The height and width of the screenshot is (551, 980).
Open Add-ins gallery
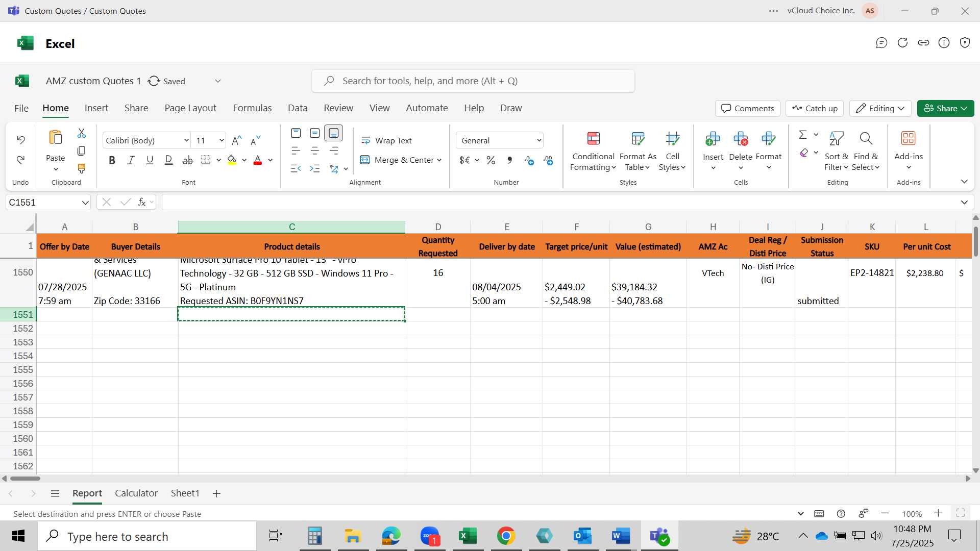tap(909, 152)
